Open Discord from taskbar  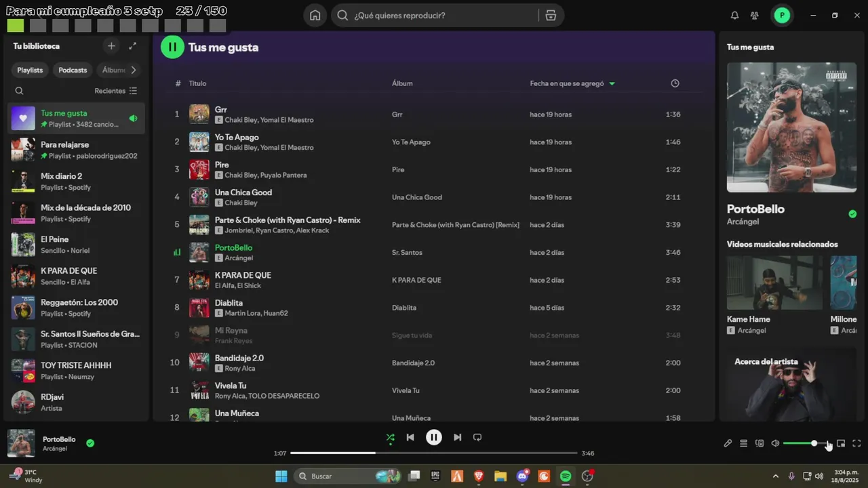point(522,476)
